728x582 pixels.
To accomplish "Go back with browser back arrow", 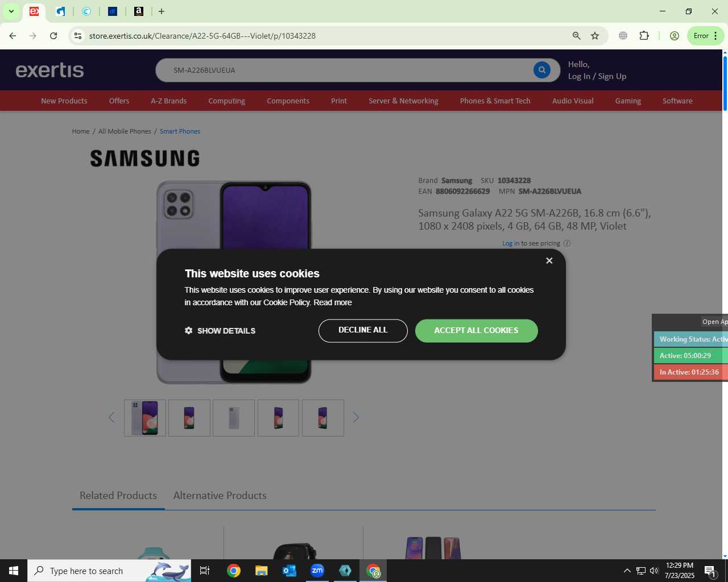I will [13, 36].
